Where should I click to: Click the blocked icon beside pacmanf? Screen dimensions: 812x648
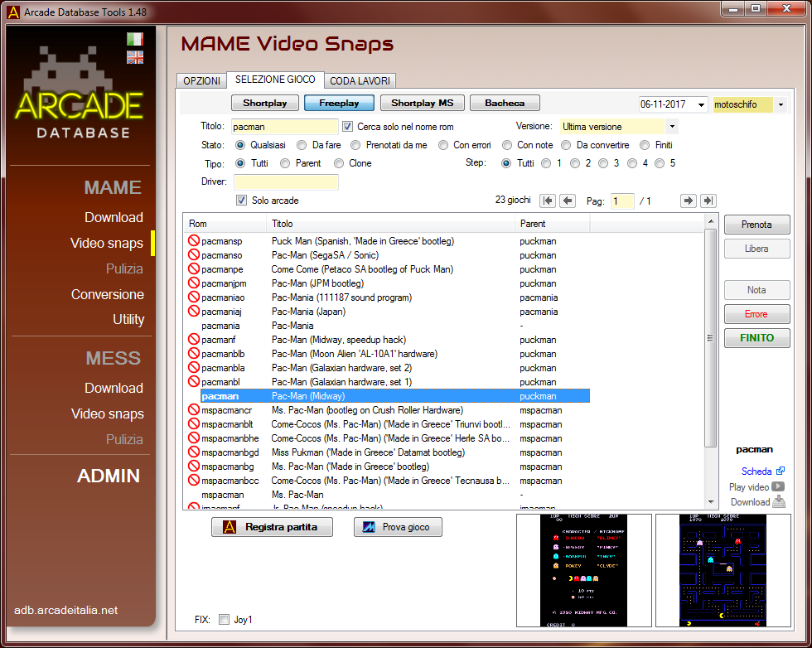point(194,339)
